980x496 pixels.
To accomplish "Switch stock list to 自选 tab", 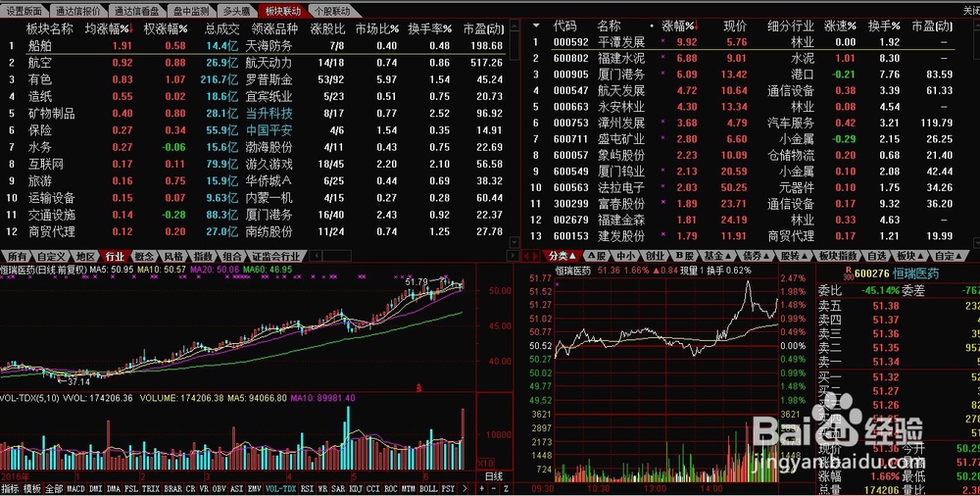I will pos(877,256).
